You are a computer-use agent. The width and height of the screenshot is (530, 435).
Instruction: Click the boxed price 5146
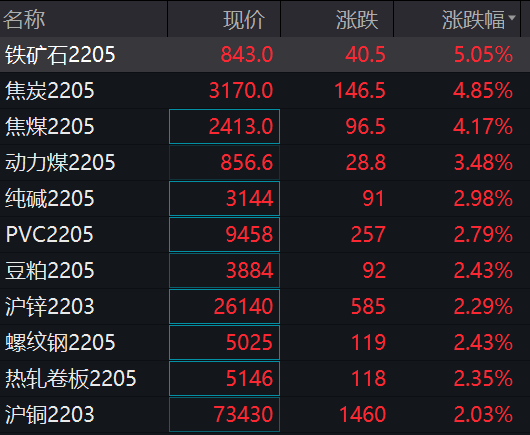224,378
